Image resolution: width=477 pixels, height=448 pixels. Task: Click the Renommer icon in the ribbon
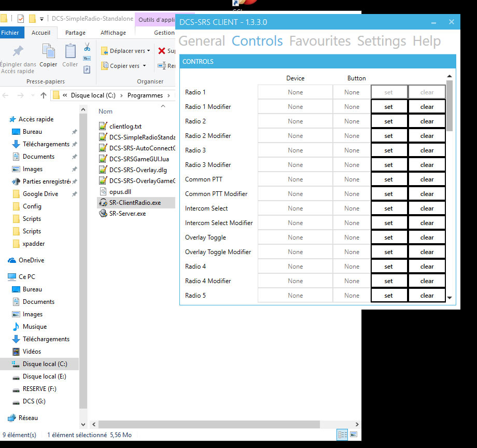161,65
